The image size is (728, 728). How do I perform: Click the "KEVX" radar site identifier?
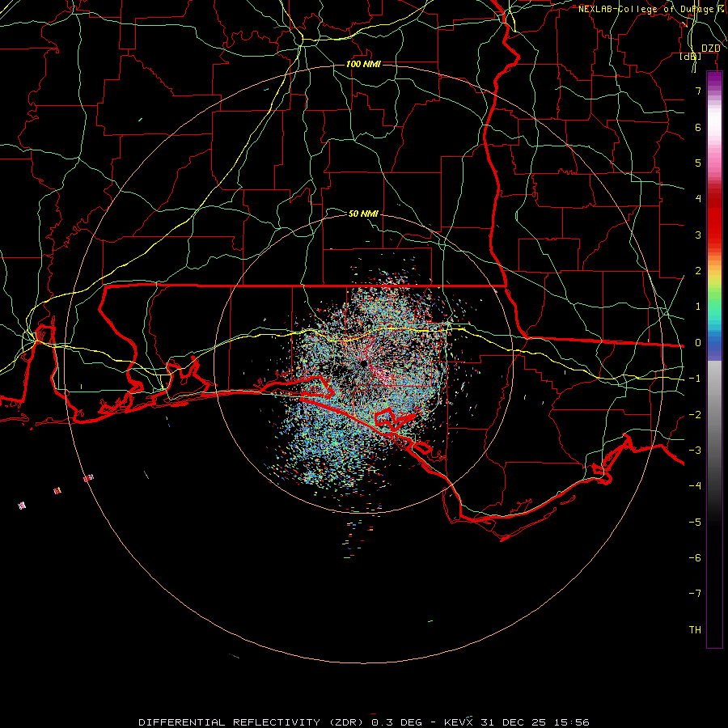point(459,722)
